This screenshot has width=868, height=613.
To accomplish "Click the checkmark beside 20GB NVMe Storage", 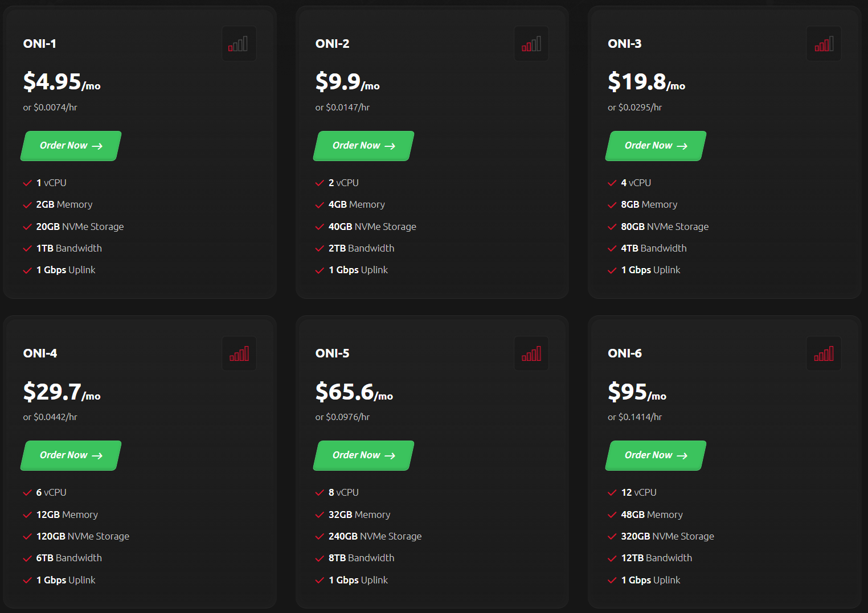I will [27, 227].
